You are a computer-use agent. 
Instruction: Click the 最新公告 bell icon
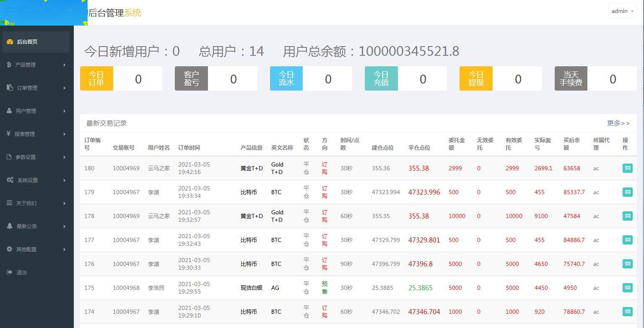coord(9,226)
